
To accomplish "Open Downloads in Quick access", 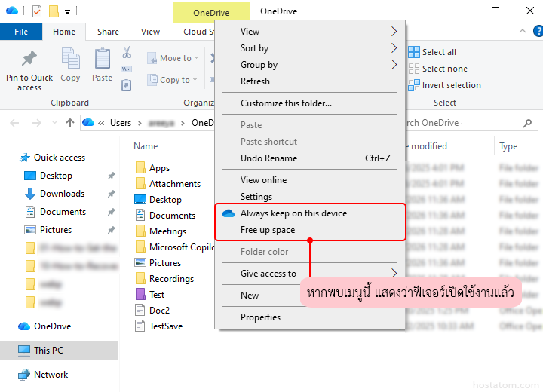I will pyautogui.click(x=62, y=194).
